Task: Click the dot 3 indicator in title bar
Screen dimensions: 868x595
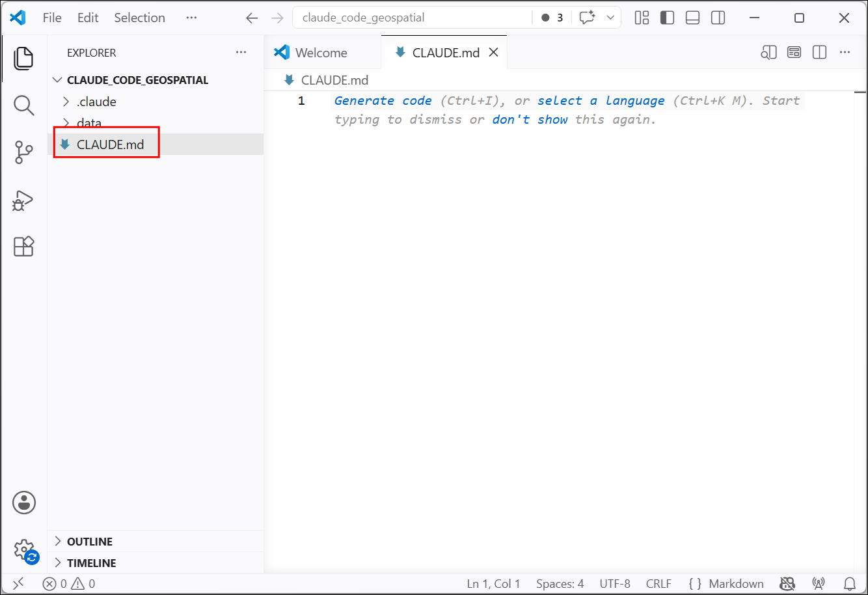Action: click(x=552, y=18)
